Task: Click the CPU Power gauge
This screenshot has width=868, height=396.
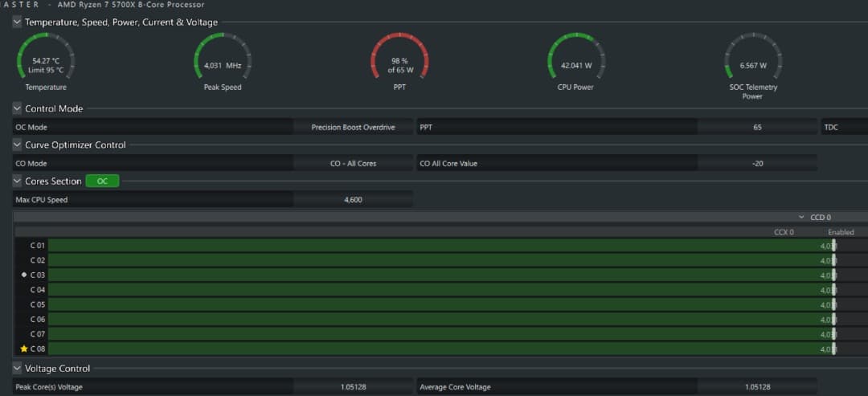Action: pyautogui.click(x=576, y=56)
